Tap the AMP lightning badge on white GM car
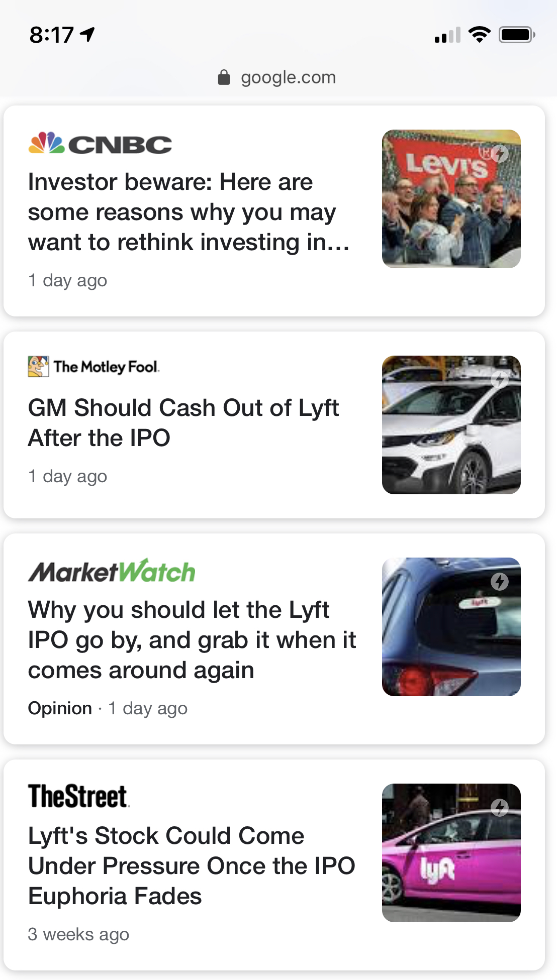The height and width of the screenshot is (980, 557). tap(500, 380)
